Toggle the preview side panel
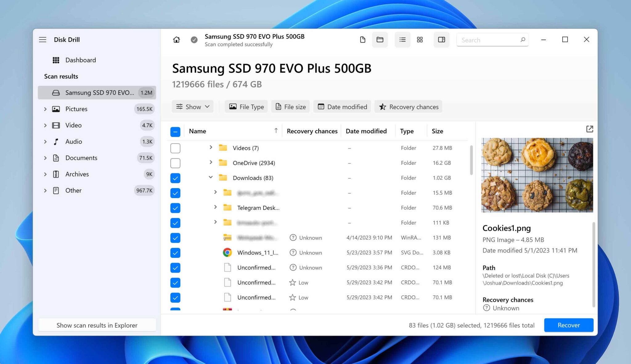631x364 pixels. pyautogui.click(x=442, y=40)
